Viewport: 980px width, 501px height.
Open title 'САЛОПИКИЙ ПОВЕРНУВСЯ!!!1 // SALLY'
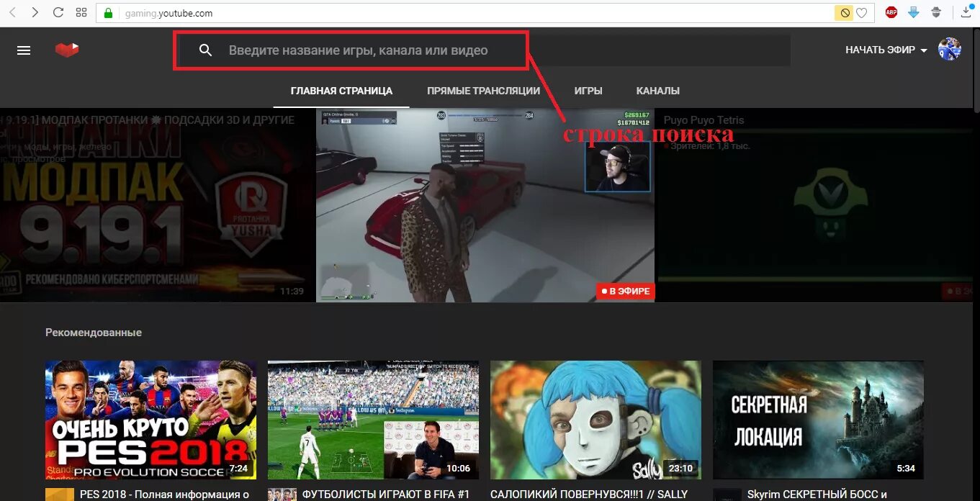(589, 495)
